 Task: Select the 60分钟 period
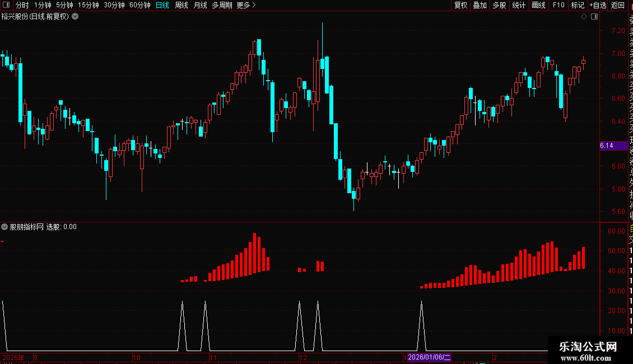click(x=140, y=5)
